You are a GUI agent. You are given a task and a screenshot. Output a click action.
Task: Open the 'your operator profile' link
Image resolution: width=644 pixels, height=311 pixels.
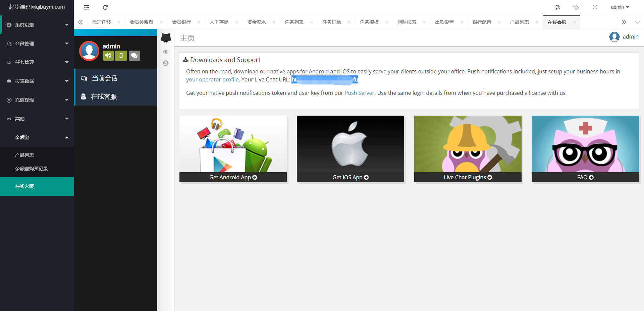point(212,79)
